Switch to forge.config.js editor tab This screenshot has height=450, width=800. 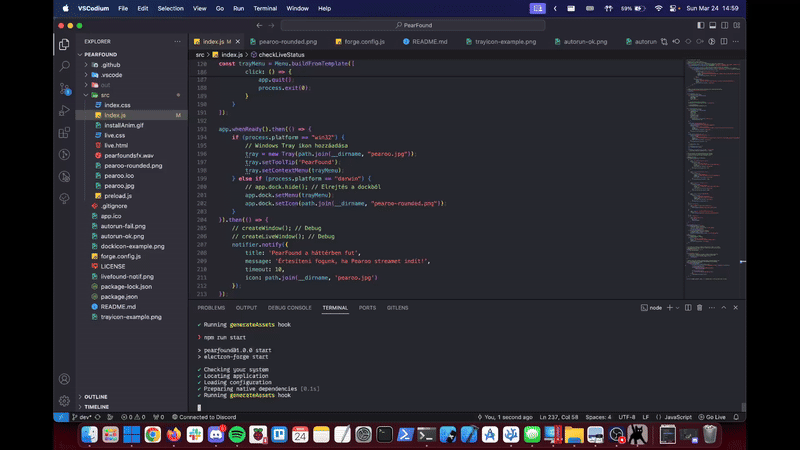pyautogui.click(x=360, y=42)
